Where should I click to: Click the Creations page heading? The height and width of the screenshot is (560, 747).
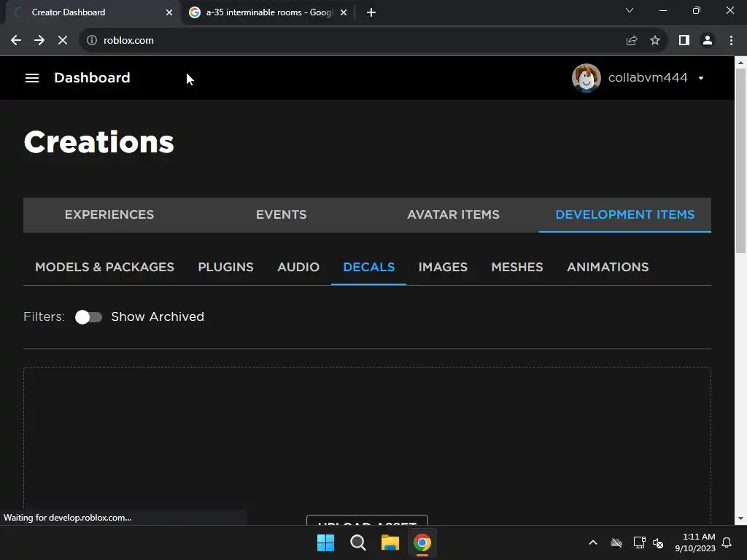pos(99,142)
